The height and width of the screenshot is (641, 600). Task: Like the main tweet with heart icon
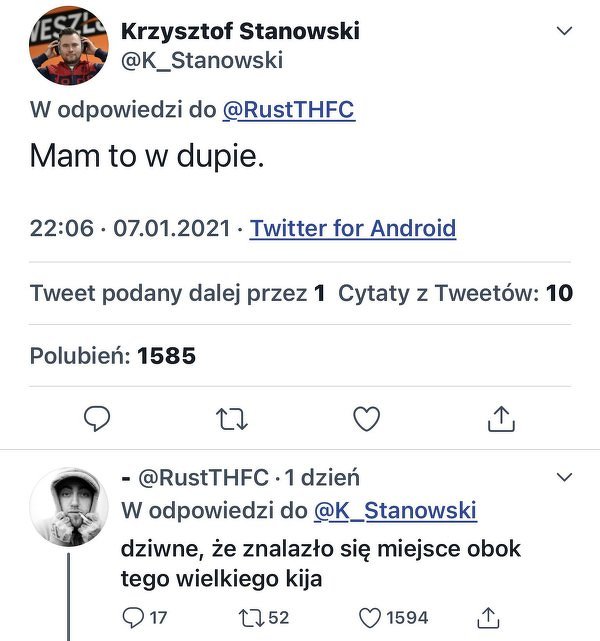pyautogui.click(x=367, y=418)
